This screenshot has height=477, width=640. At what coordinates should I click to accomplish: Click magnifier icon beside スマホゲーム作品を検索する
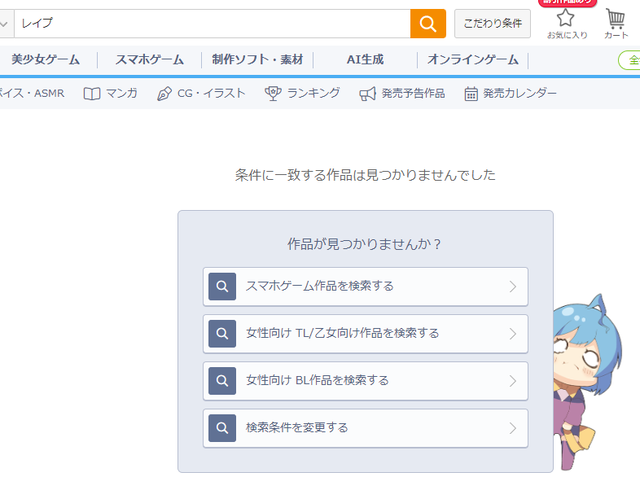click(222, 286)
